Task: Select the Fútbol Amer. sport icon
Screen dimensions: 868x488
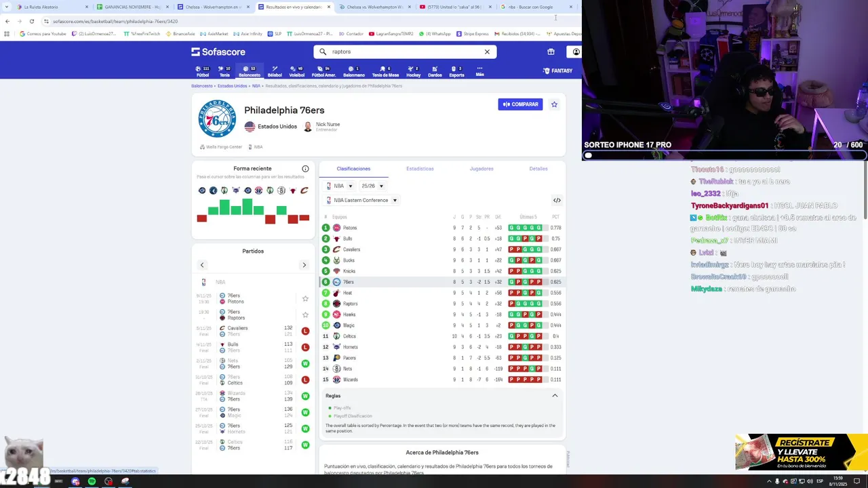Action: 323,71
